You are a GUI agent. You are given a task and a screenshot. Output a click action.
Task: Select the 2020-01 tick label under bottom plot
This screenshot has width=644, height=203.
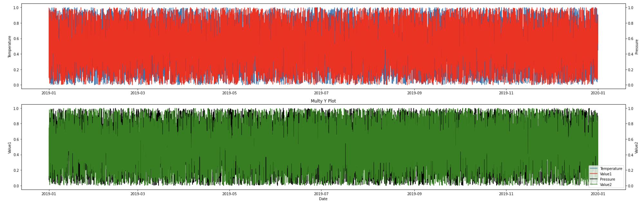coord(598,194)
